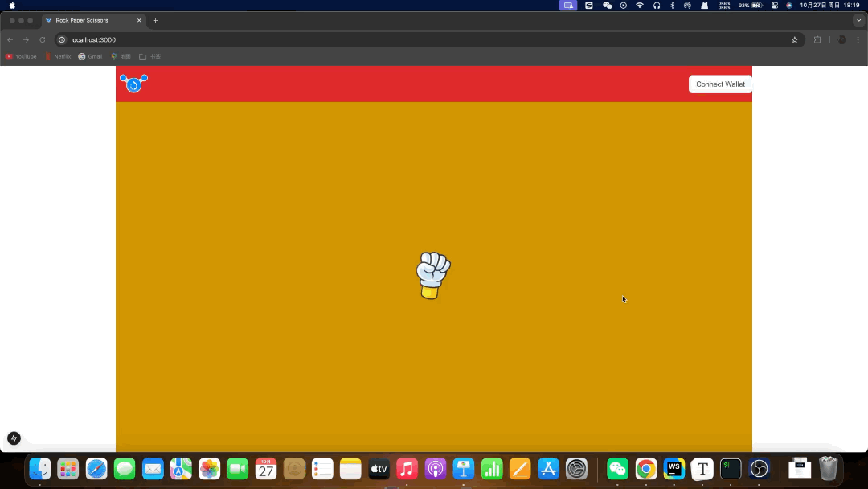The image size is (868, 489).
Task: Open the Trash in the dock
Action: 828,469
